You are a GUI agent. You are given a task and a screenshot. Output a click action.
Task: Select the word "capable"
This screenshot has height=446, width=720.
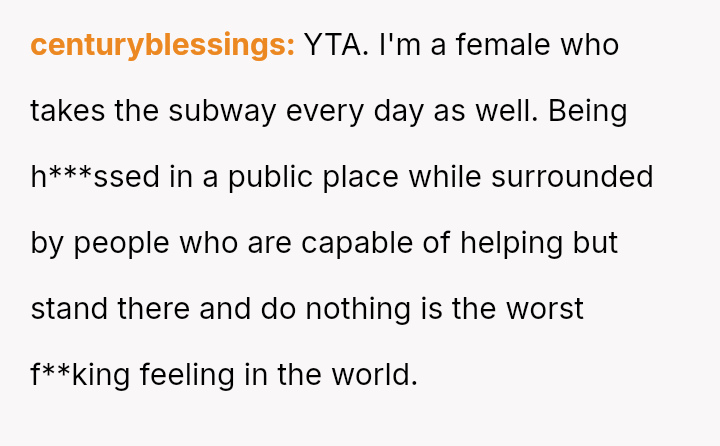tap(357, 243)
